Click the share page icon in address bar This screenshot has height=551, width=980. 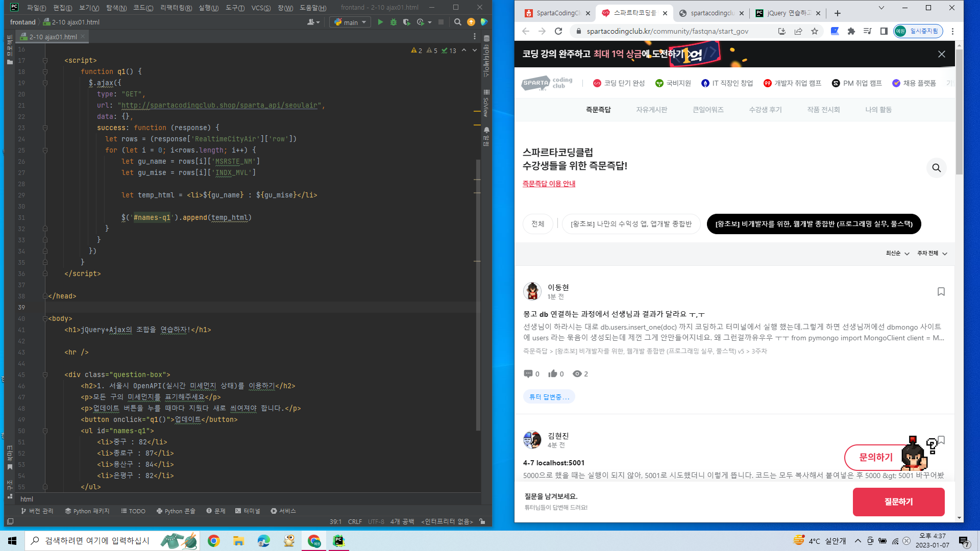point(798,31)
